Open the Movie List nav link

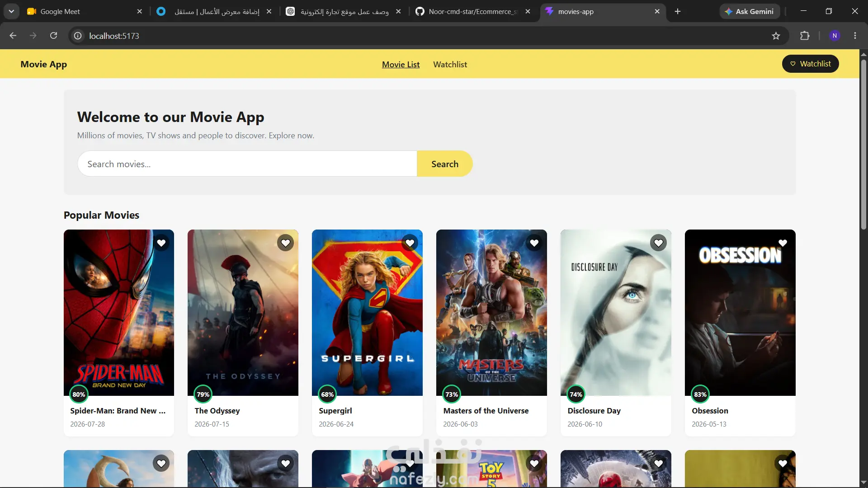click(x=401, y=65)
